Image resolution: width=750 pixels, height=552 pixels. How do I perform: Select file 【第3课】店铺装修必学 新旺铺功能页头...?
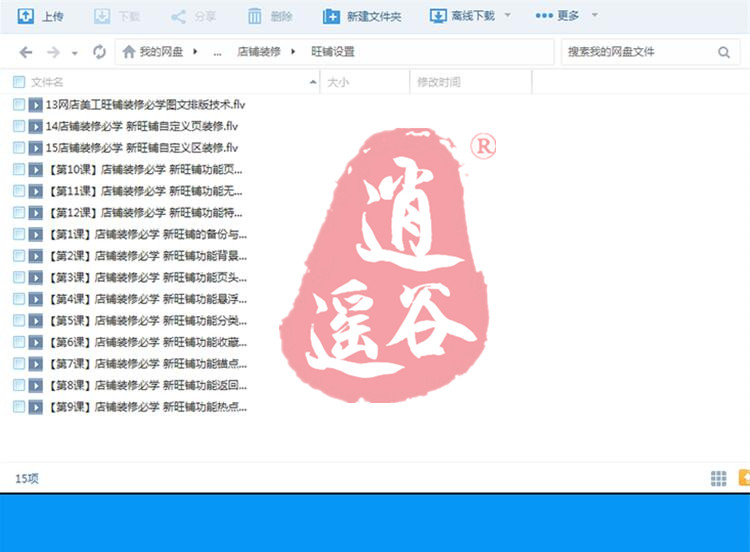(147, 277)
